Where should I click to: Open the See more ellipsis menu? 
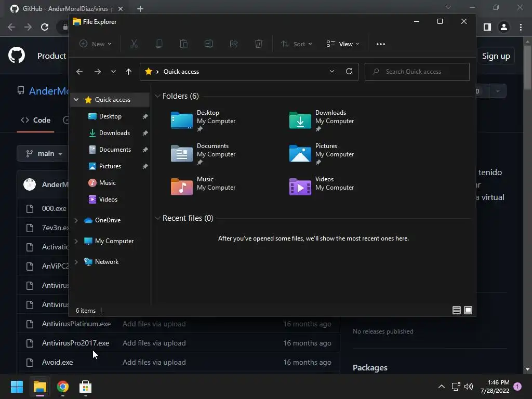(x=381, y=44)
